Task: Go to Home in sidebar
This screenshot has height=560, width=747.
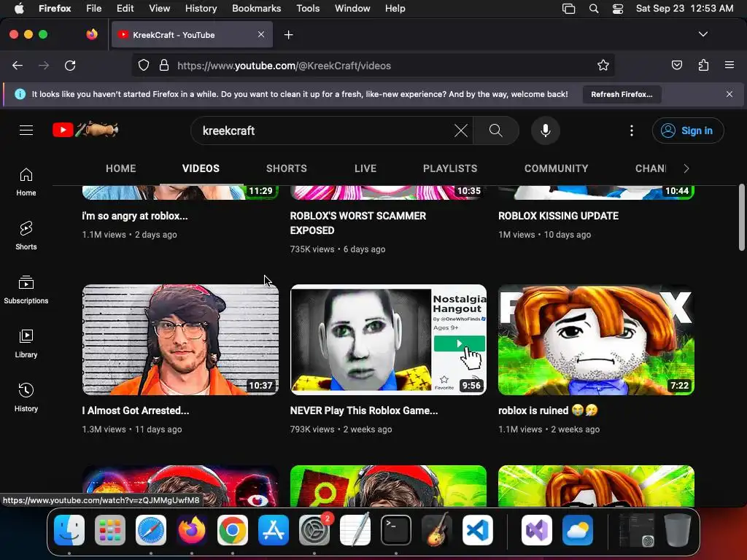Action: point(26,182)
